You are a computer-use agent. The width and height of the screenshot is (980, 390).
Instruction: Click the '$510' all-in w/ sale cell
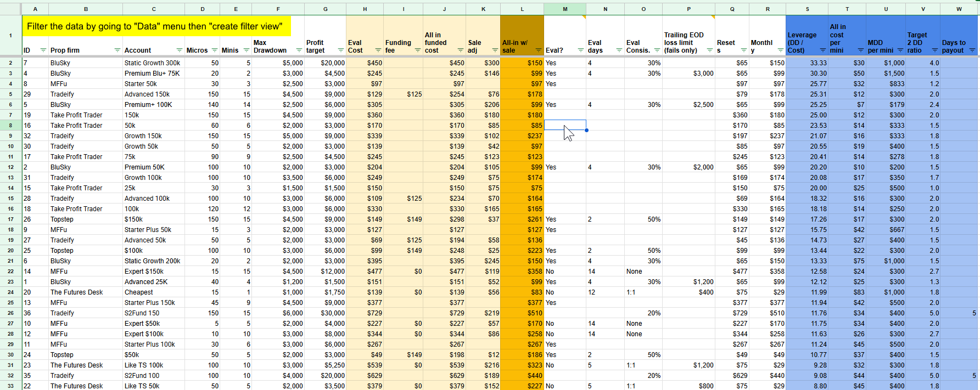coord(522,313)
